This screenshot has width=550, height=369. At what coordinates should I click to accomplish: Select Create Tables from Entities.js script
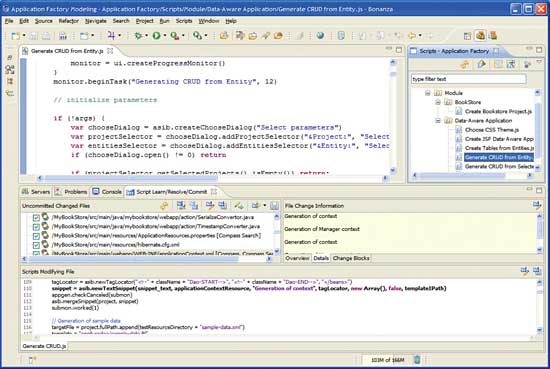point(499,148)
